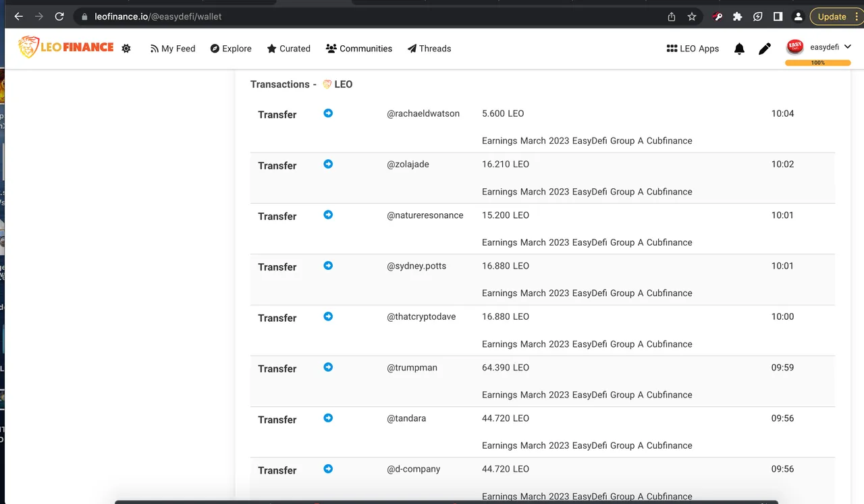Click the pencil write post icon
The image size is (864, 504).
coord(765,49)
